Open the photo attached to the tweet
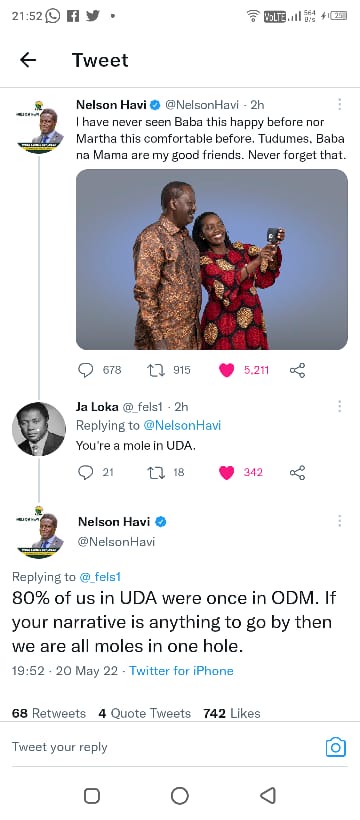 212,259
